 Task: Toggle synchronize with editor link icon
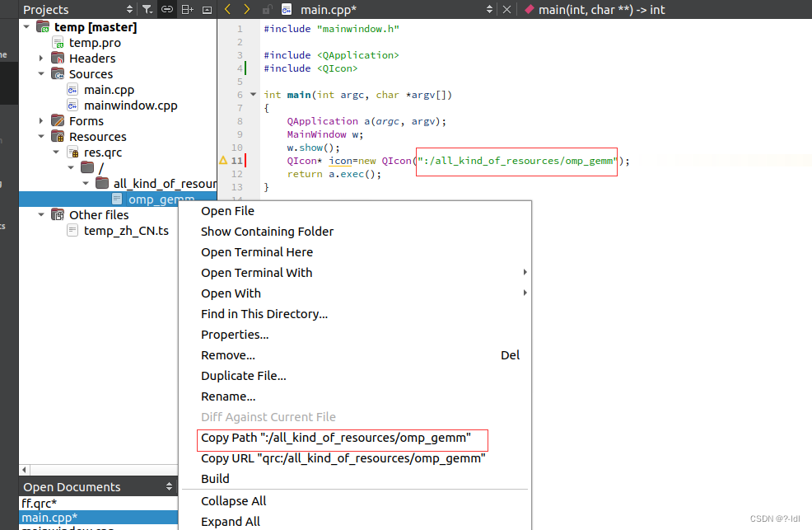[166, 9]
